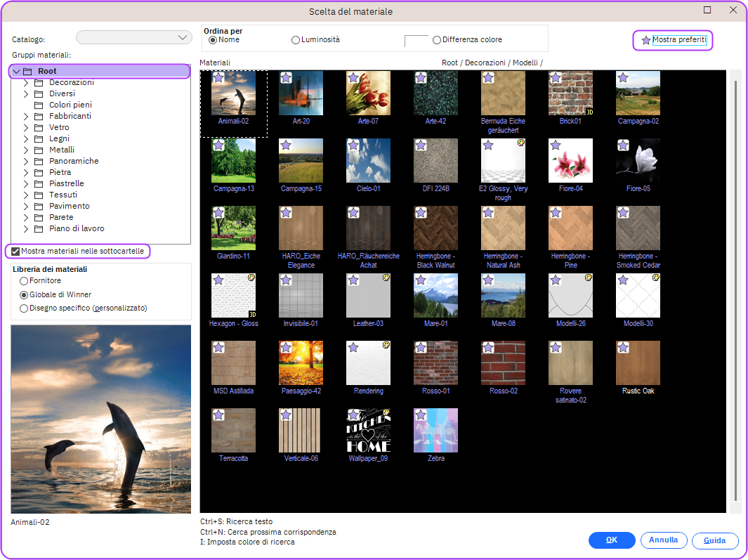The image size is (748, 560).
Task: Click the folder icon next to Metalli
Action: click(39, 150)
